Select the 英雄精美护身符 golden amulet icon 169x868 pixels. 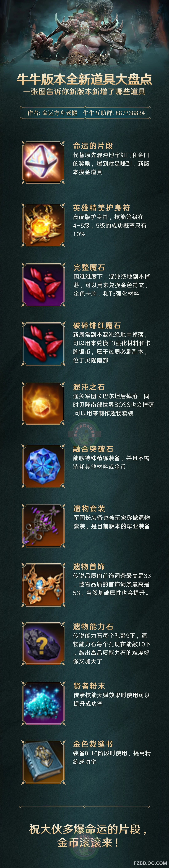[x=43, y=225]
